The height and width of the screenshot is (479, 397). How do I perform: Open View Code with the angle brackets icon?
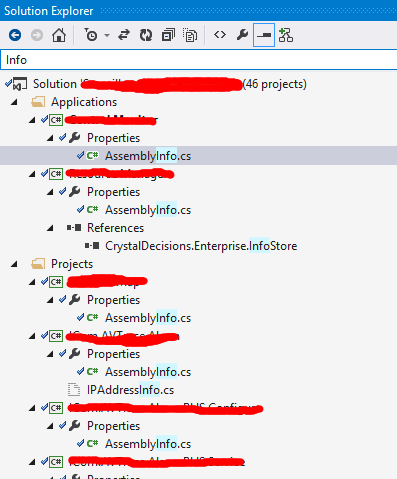point(220,35)
